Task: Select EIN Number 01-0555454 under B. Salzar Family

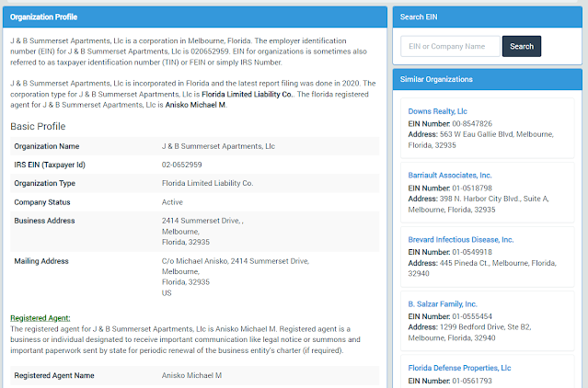Action: [x=472, y=316]
